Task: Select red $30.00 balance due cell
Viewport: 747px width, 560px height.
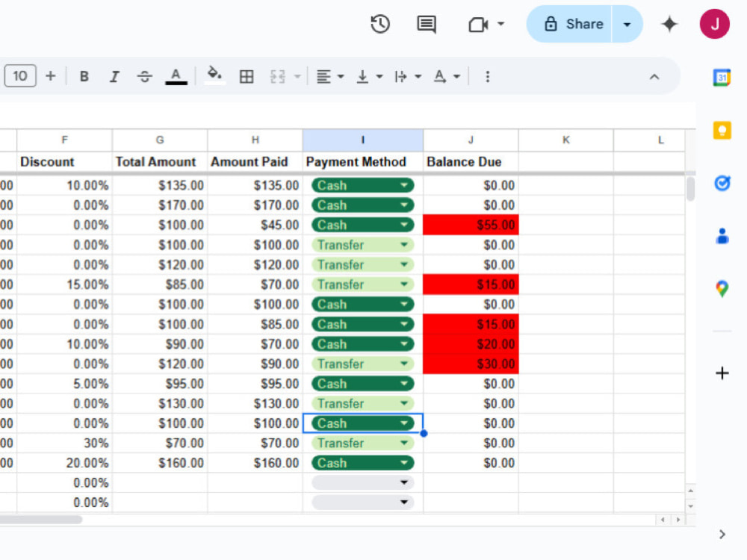Action: point(471,364)
